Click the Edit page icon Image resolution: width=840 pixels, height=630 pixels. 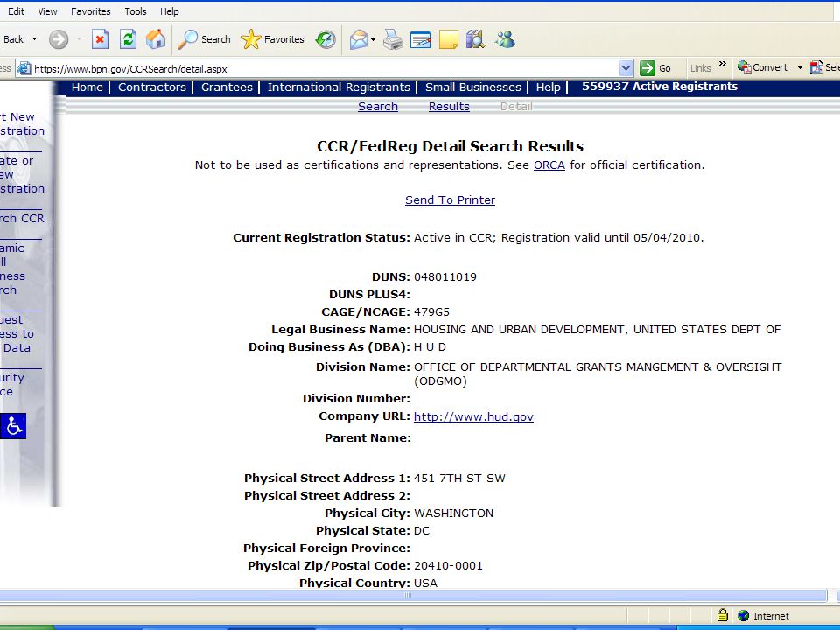[421, 39]
